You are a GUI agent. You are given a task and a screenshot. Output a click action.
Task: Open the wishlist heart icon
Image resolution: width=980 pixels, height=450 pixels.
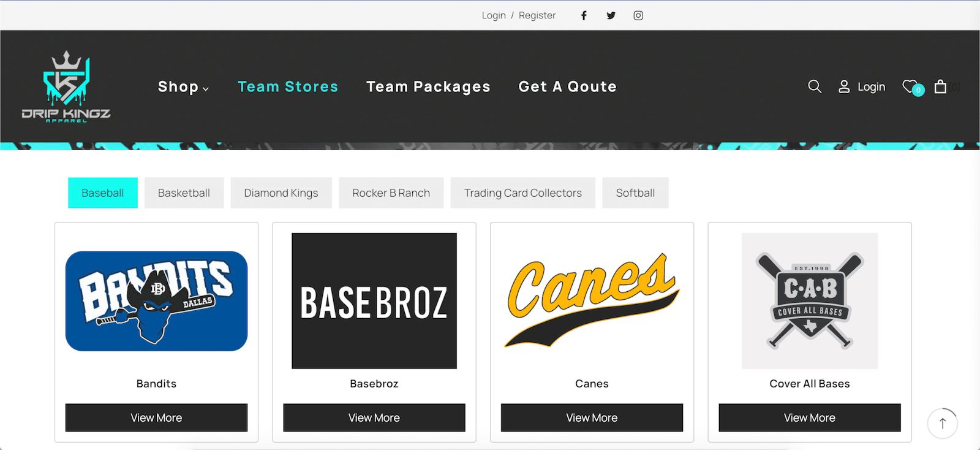pyautogui.click(x=911, y=87)
